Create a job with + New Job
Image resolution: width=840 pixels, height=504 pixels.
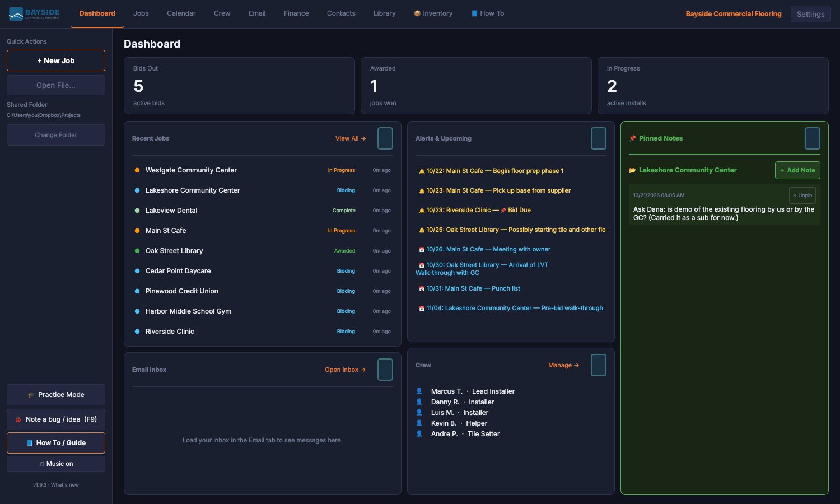tap(56, 60)
